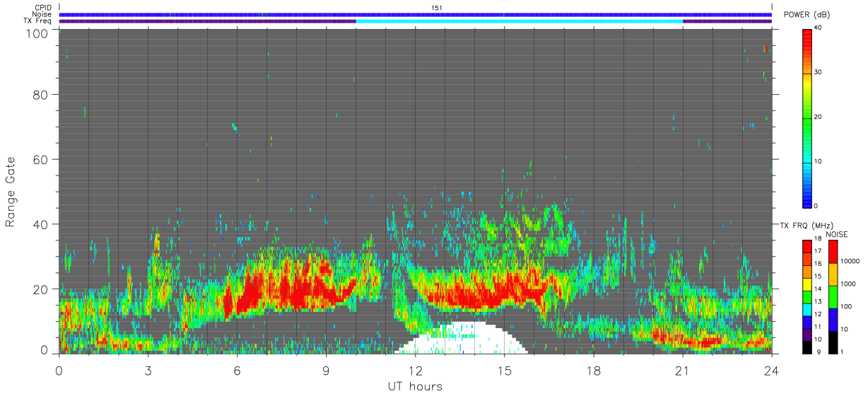Click the 'CPID' label
868x401 pixels.
[x=44, y=8]
